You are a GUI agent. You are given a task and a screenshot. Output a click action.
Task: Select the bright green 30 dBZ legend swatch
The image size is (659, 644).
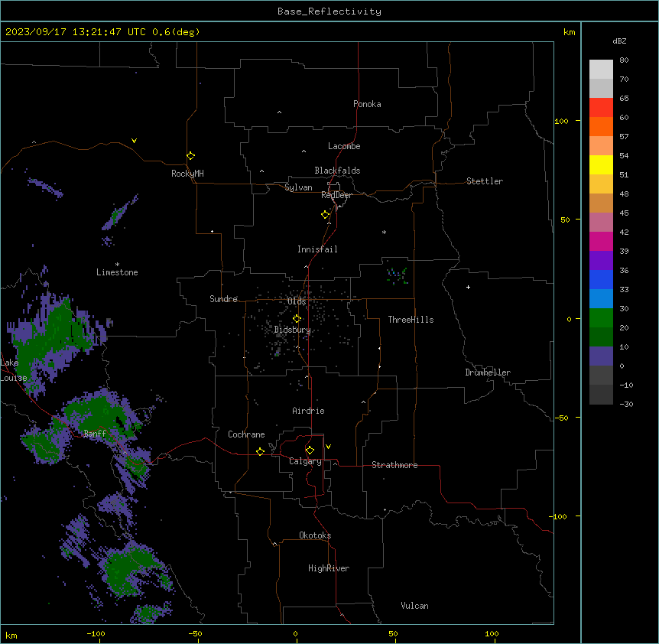point(601,318)
